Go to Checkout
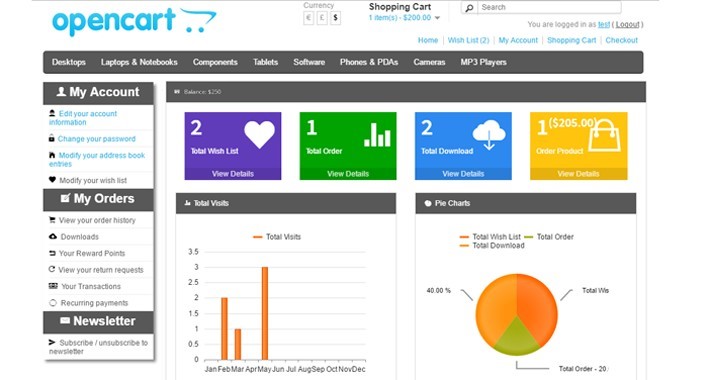This screenshot has width=710, height=380. point(622,40)
